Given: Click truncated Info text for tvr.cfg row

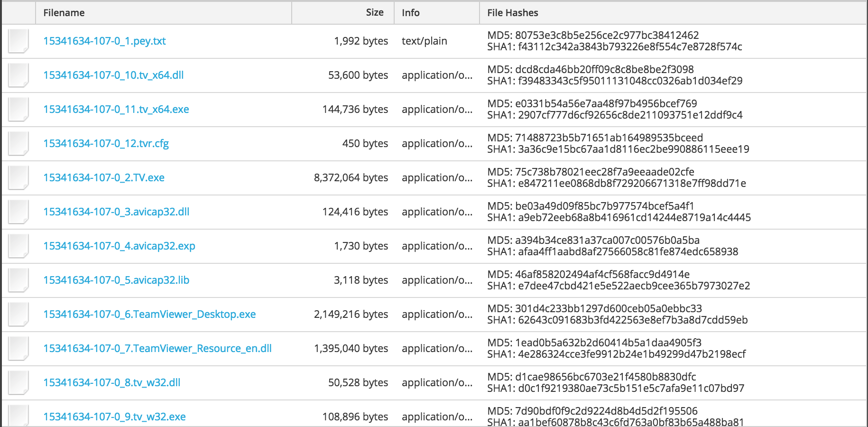Looking at the screenshot, I should tap(437, 144).
